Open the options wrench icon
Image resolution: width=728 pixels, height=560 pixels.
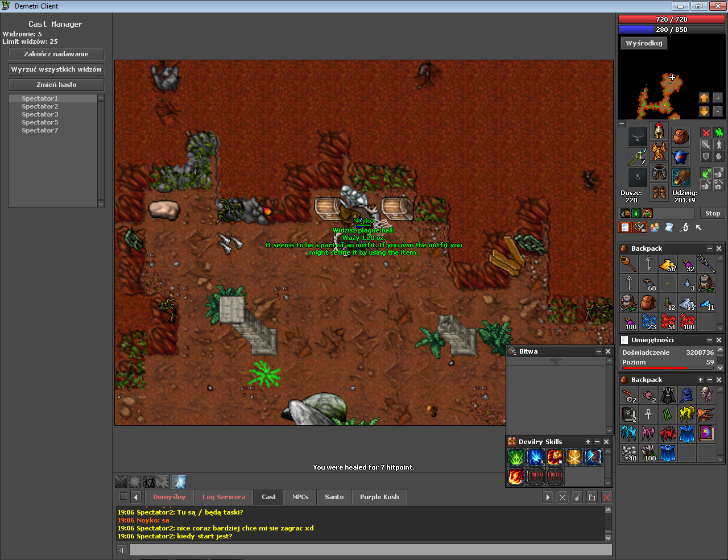pyautogui.click(x=684, y=227)
